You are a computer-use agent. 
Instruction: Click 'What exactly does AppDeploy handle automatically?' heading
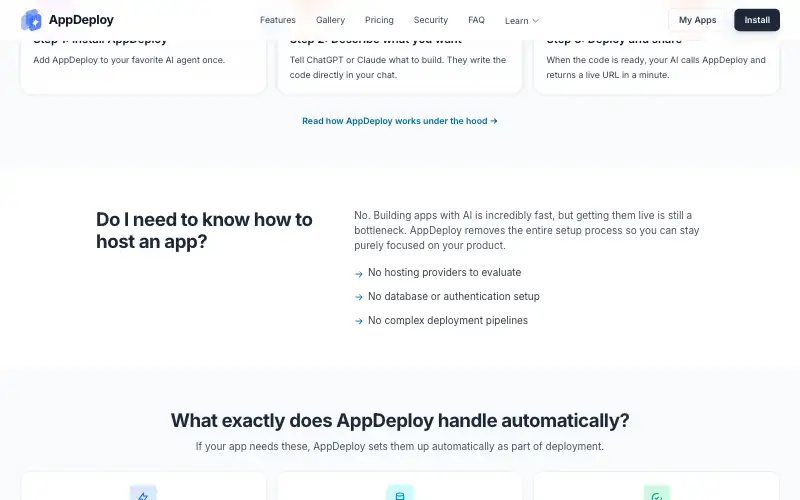[400, 420]
